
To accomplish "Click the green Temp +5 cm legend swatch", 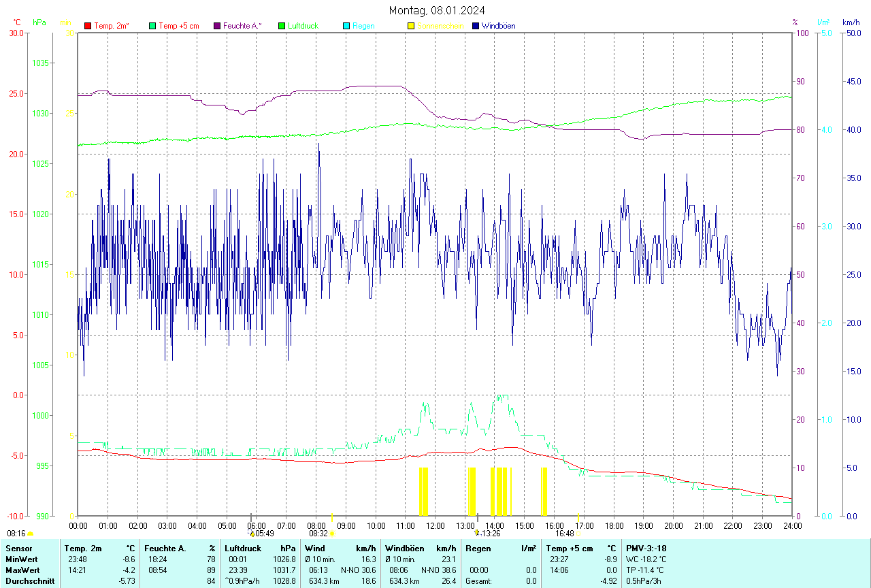I will [x=152, y=26].
